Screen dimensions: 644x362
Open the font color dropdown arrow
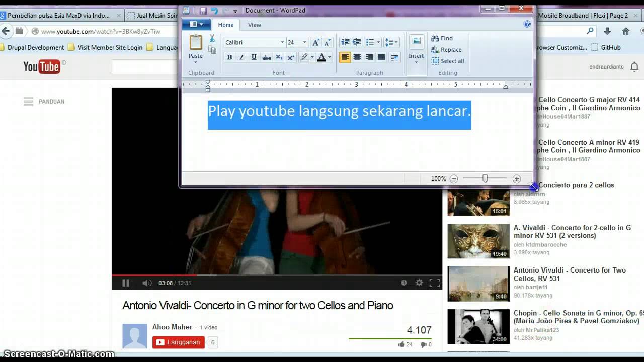(330, 57)
